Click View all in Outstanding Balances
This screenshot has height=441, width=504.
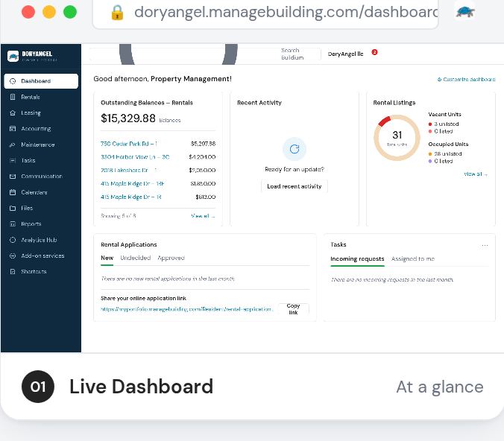coord(203,216)
